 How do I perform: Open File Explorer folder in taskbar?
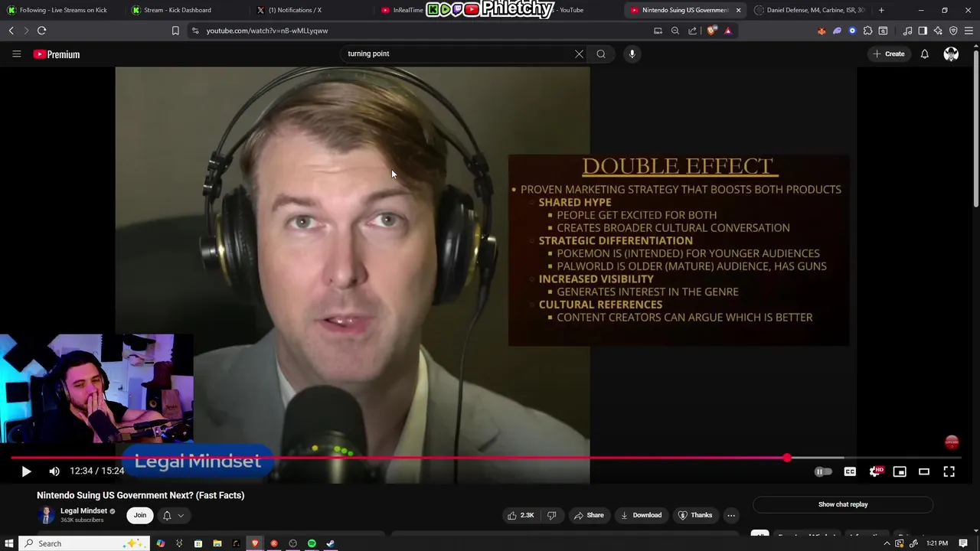click(x=217, y=543)
